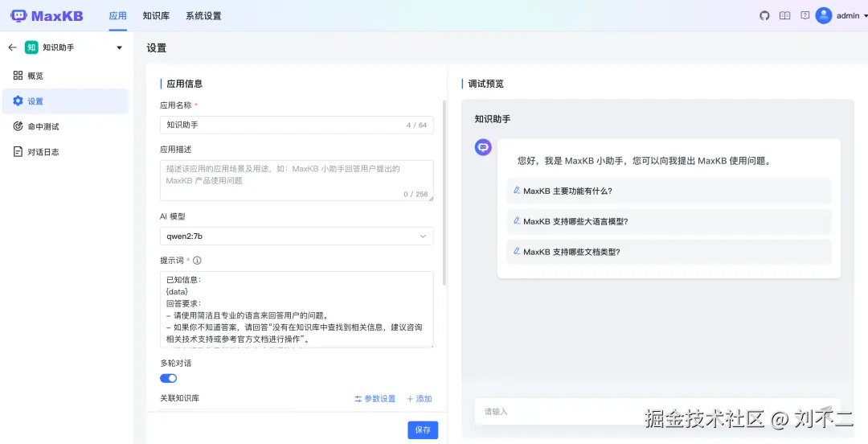The width and height of the screenshot is (868, 444).
Task: Ask 'MaxKB 支持哪些文档类型?'
Action: coord(669,252)
